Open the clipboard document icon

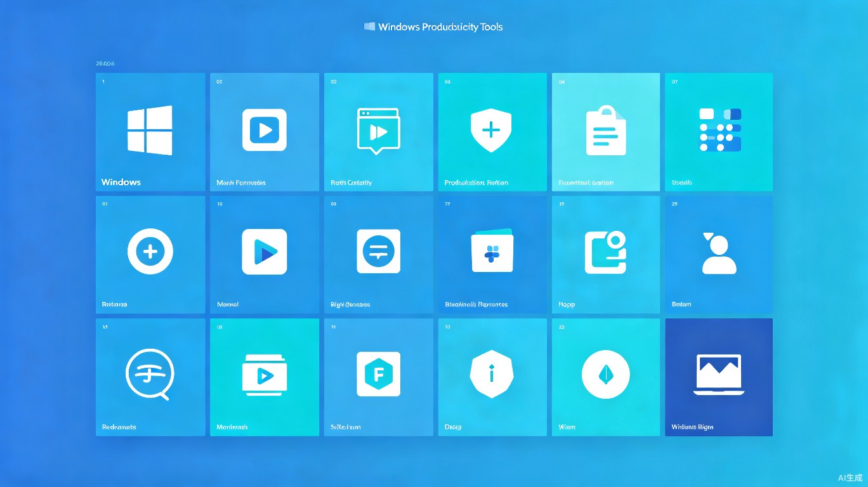[x=605, y=130]
